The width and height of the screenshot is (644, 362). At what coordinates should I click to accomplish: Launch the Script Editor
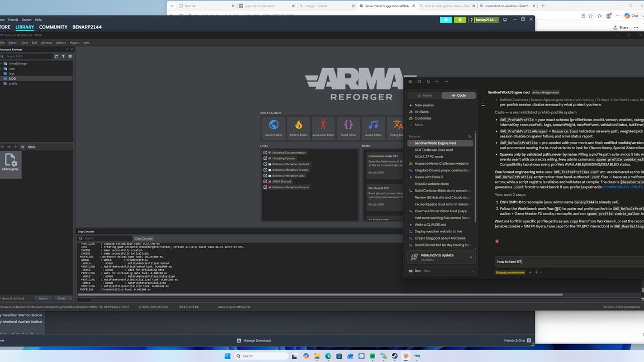point(348,127)
